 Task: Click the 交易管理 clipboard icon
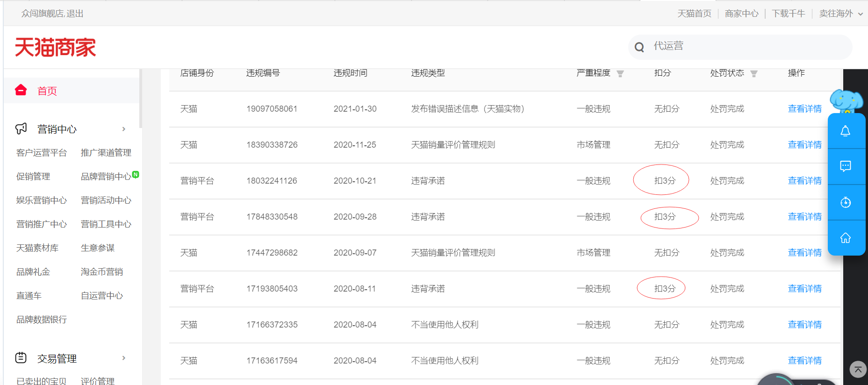[21, 358]
